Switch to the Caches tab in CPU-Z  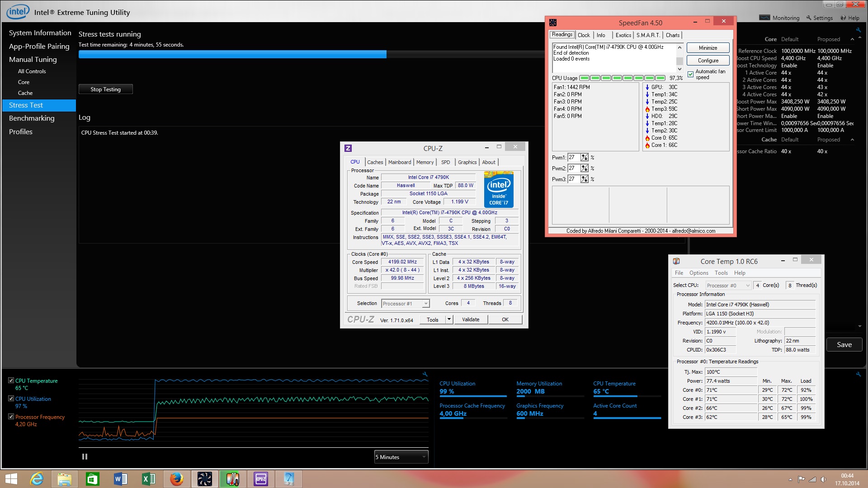click(x=375, y=162)
